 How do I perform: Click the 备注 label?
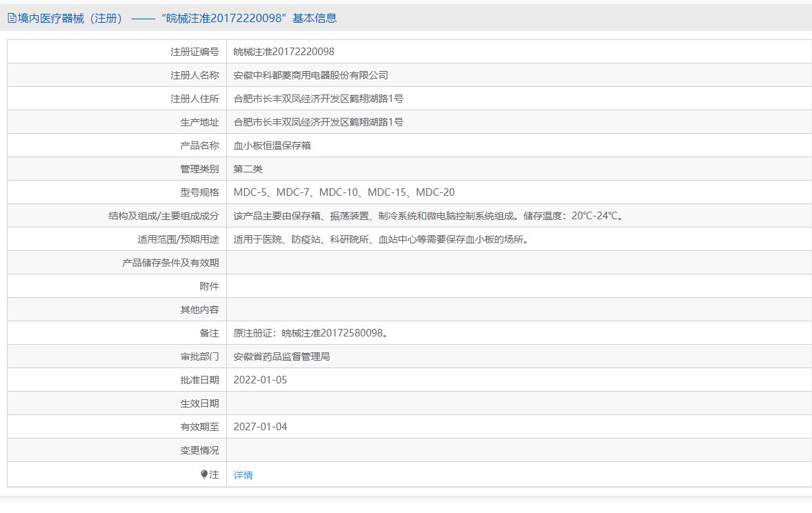click(209, 333)
